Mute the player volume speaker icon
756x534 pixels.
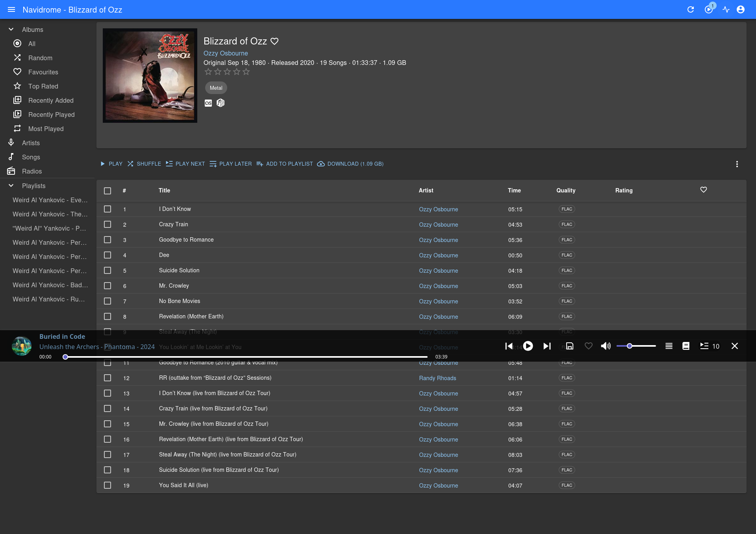point(606,346)
